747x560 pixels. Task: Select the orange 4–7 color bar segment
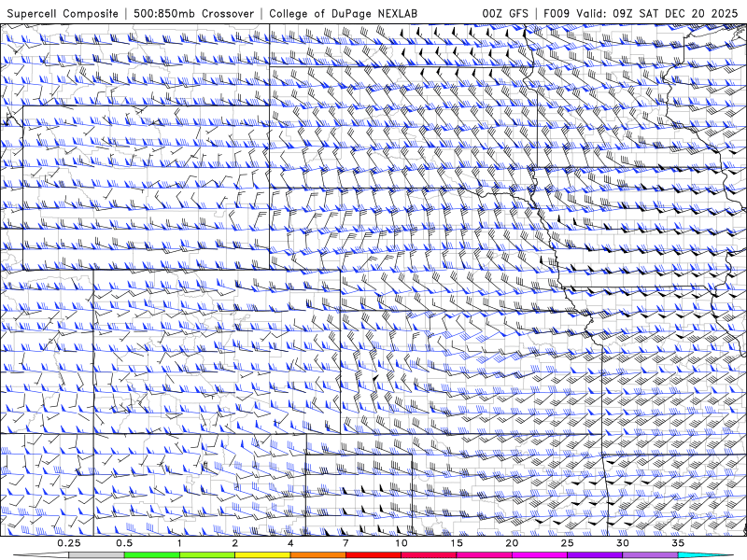[x=317, y=555]
